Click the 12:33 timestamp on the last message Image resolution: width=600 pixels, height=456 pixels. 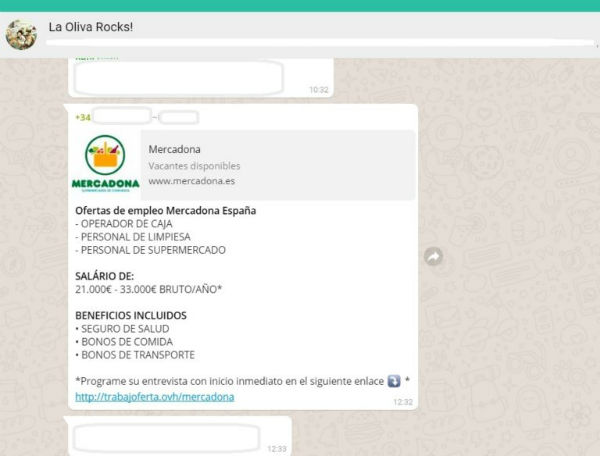coord(276,449)
